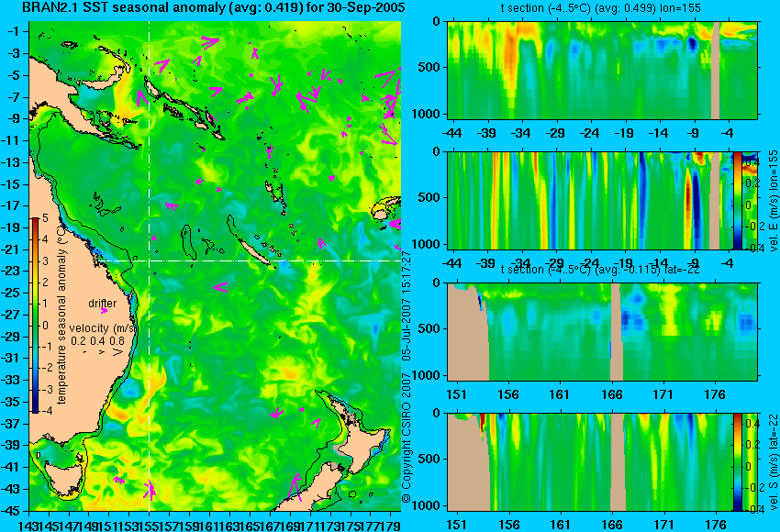Click the '500' depth tick of the southward velocity section
This screenshot has width=780, height=532.
[x=430, y=459]
